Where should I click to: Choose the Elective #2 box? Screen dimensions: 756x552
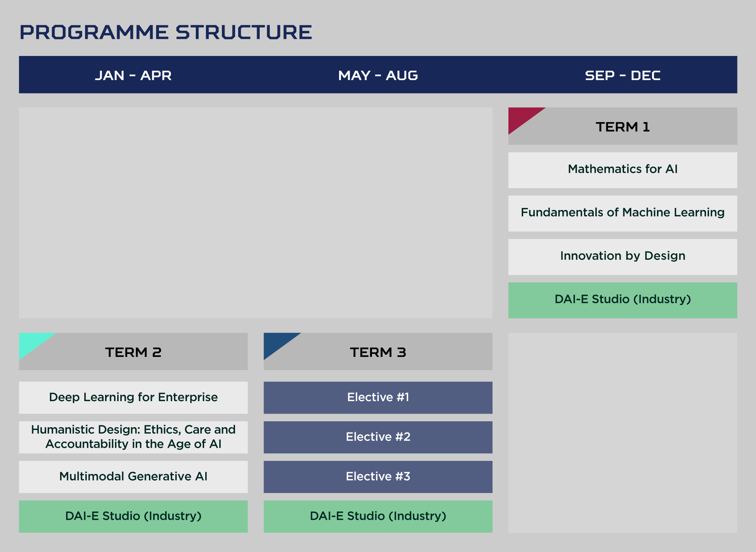[x=378, y=437]
